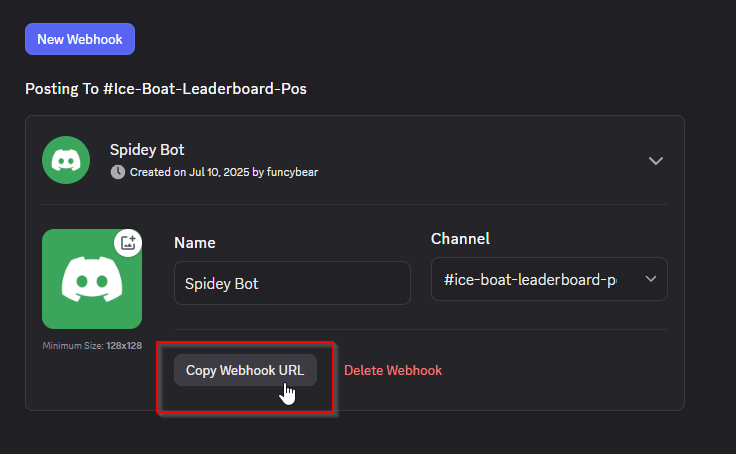
Task: Click the Channel field label
Action: click(x=460, y=239)
